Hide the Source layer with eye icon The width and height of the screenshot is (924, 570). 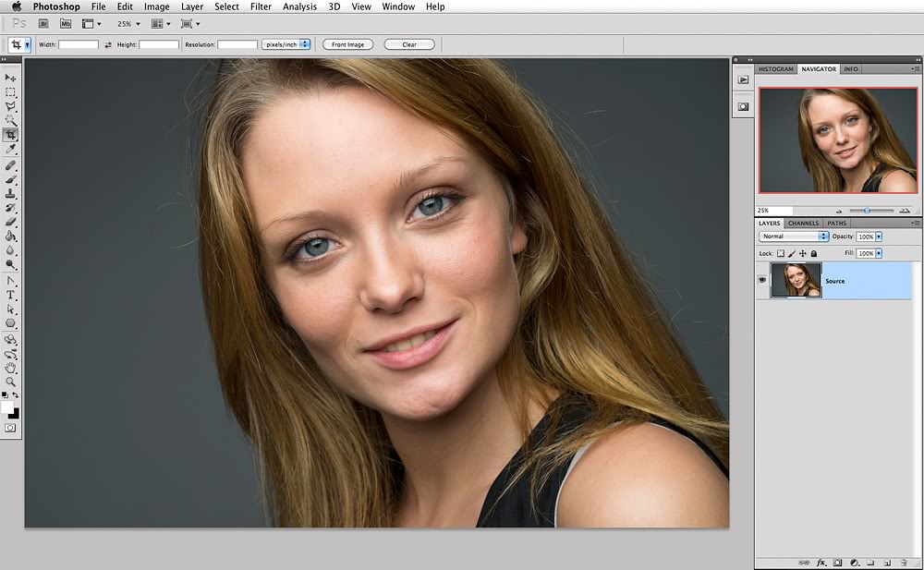[762, 280]
